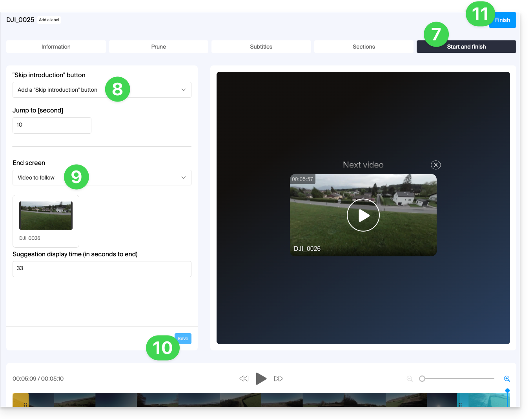The width and height of the screenshot is (532, 419).
Task: Open the Prune tab
Action: pos(159,47)
